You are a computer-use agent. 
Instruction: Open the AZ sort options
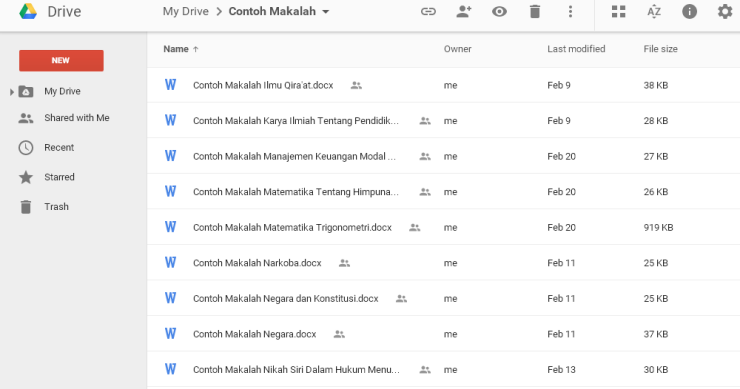pyautogui.click(x=654, y=11)
